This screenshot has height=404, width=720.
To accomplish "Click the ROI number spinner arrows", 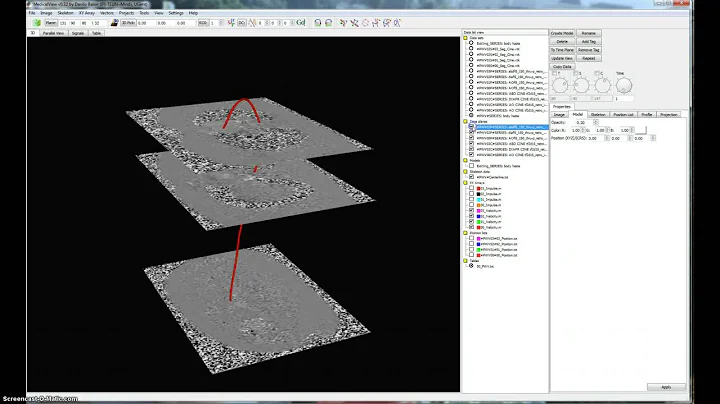I will click(x=221, y=23).
